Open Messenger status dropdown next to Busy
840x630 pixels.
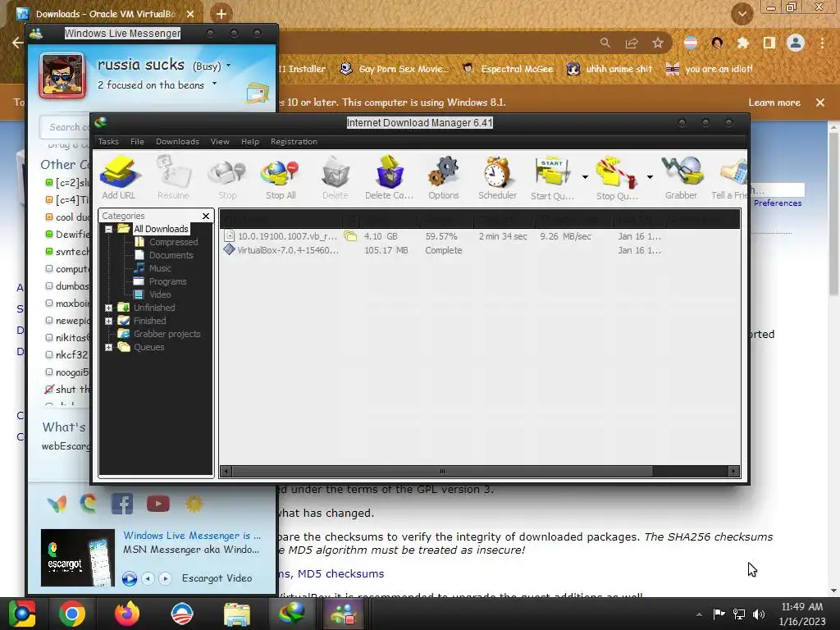[x=228, y=66]
